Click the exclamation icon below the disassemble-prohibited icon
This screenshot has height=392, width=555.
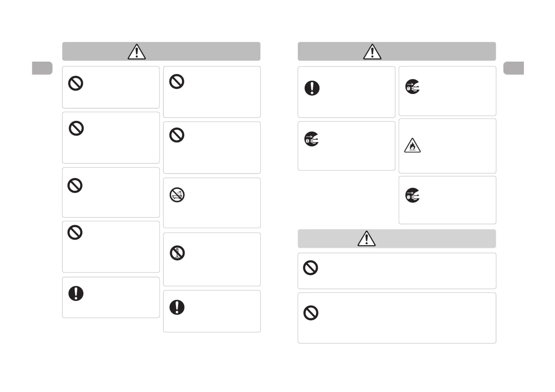click(177, 307)
